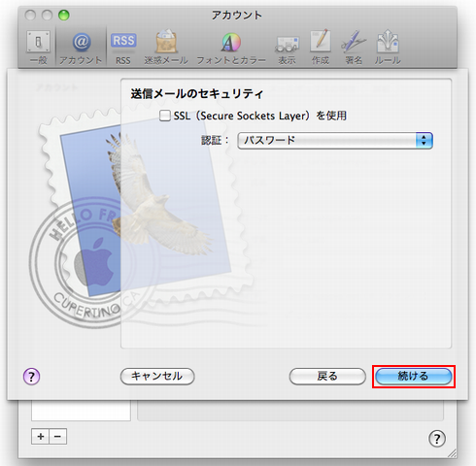Screen dimensions: 476x466
Task: Open the Rules (ルール) preferences pane
Action: pyautogui.click(x=388, y=48)
